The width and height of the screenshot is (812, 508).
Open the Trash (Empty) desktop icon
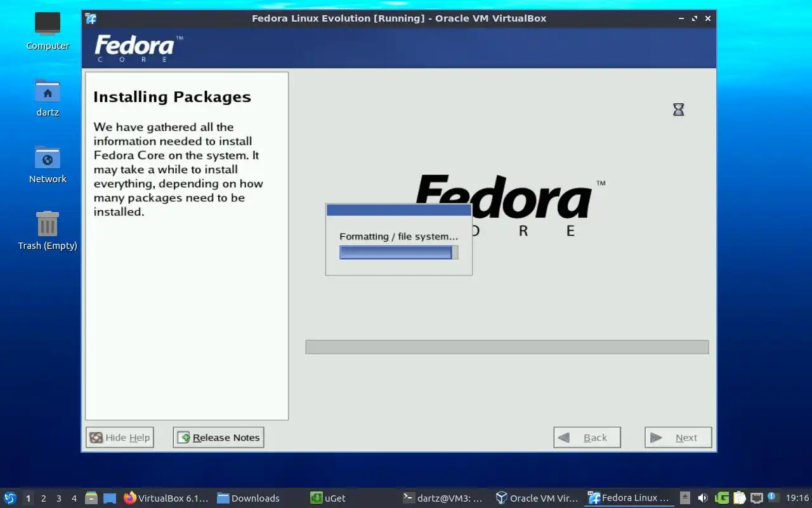(x=48, y=231)
